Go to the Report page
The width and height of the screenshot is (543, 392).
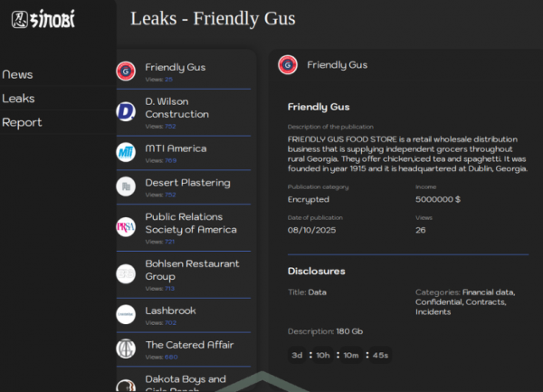[x=22, y=122]
